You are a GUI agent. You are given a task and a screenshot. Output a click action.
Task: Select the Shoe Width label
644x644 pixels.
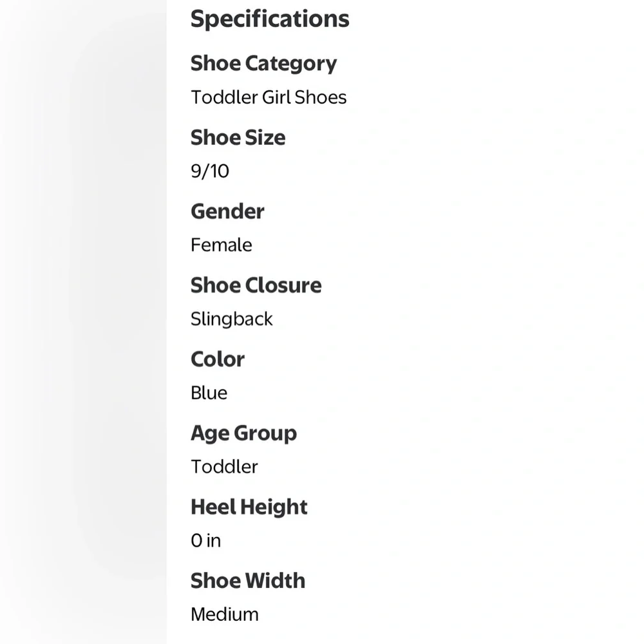click(248, 581)
